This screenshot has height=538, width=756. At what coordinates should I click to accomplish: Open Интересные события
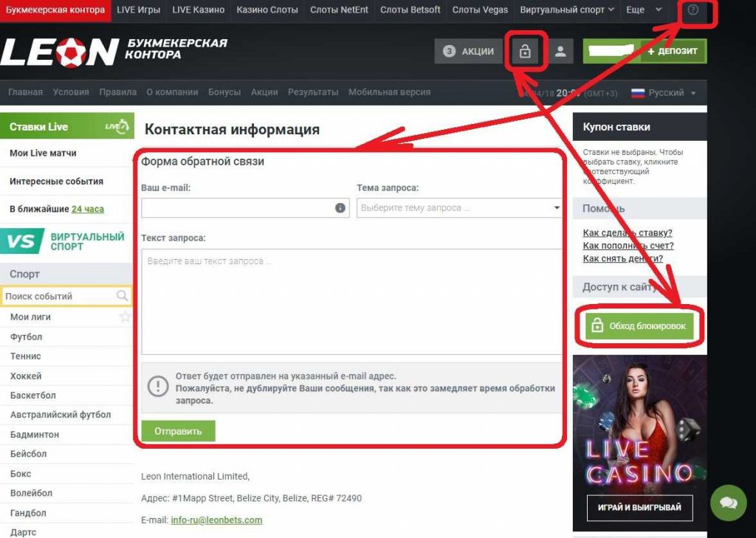pyautogui.click(x=56, y=182)
